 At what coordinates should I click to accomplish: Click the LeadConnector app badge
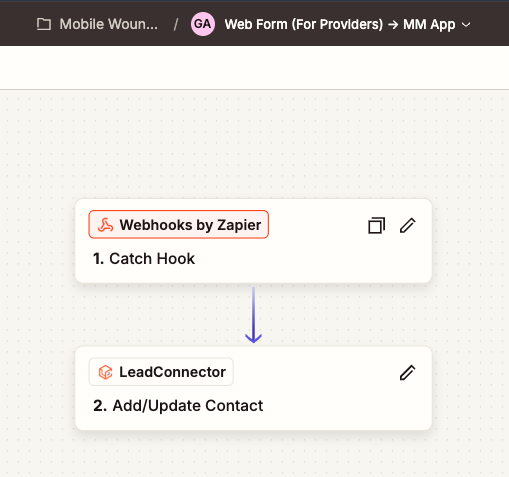161,372
